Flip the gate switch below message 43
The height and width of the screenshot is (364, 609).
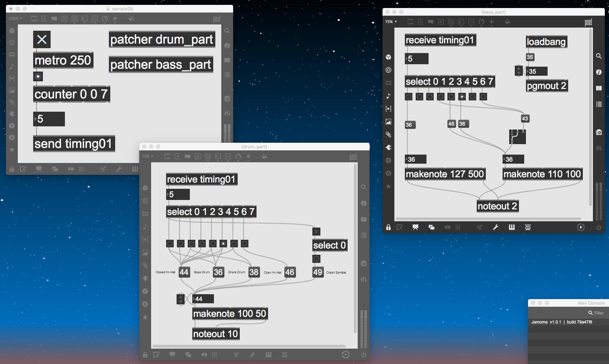(x=517, y=136)
